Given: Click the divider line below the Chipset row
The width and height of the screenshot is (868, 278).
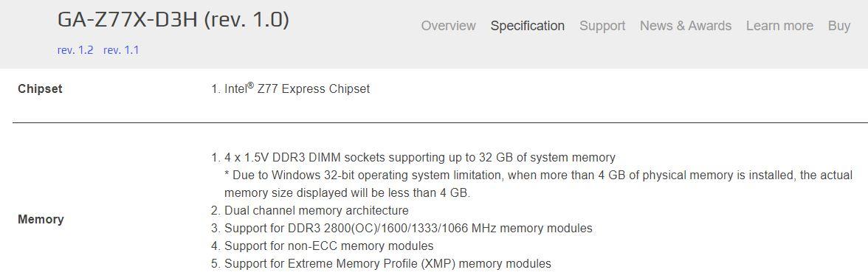Looking at the screenshot, I should [440, 122].
